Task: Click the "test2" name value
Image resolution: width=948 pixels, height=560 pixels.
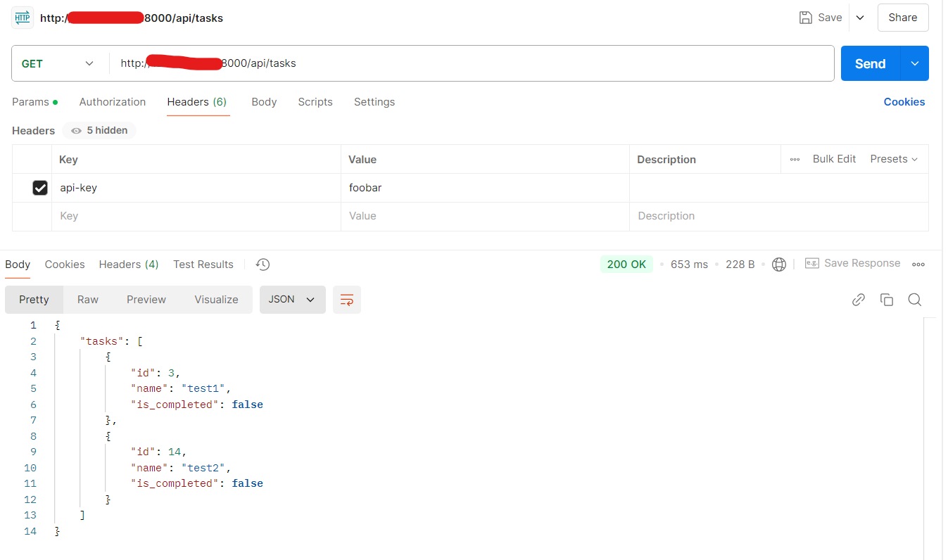Action: click(203, 468)
